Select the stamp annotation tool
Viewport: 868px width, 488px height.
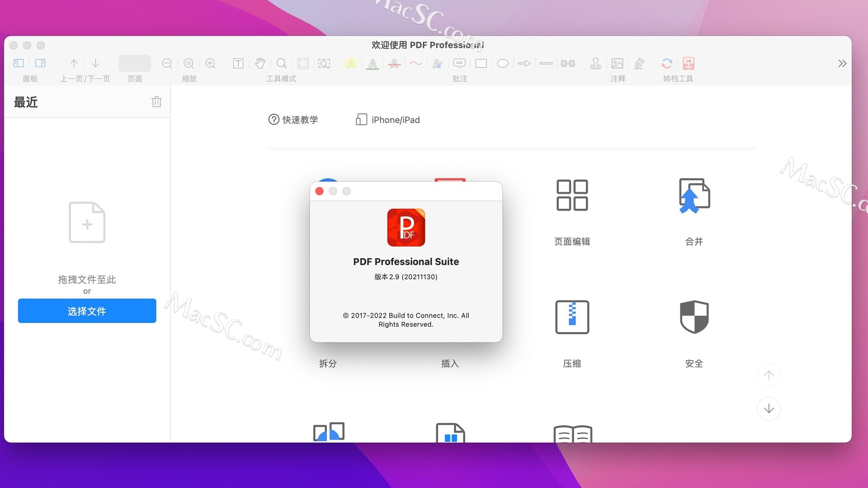pyautogui.click(x=595, y=63)
